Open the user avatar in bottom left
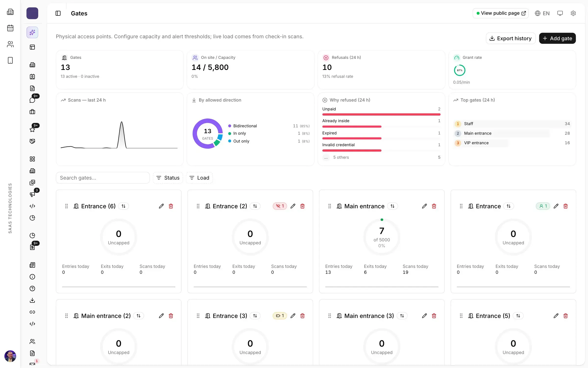 tap(10, 356)
